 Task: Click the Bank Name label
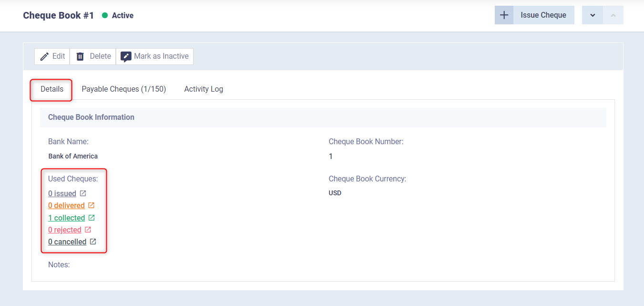[x=68, y=142]
